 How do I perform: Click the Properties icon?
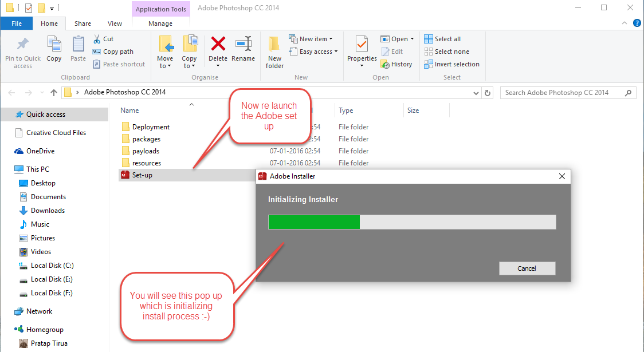pos(362,44)
